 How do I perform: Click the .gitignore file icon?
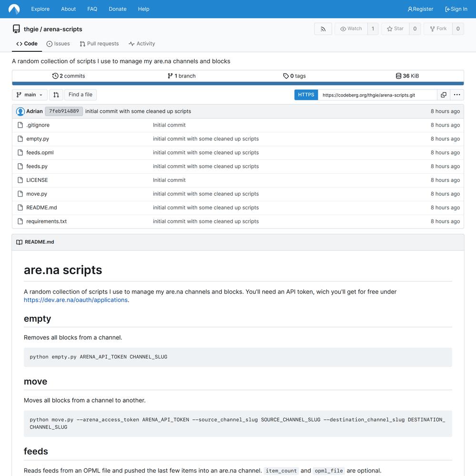tap(20, 125)
